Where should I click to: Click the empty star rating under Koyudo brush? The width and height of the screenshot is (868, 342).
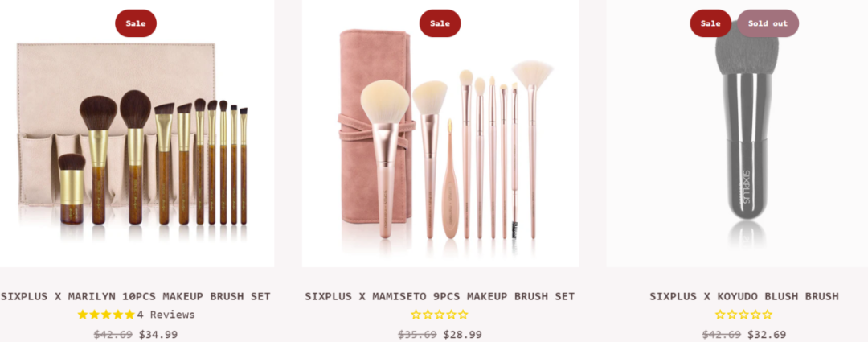[x=743, y=315]
